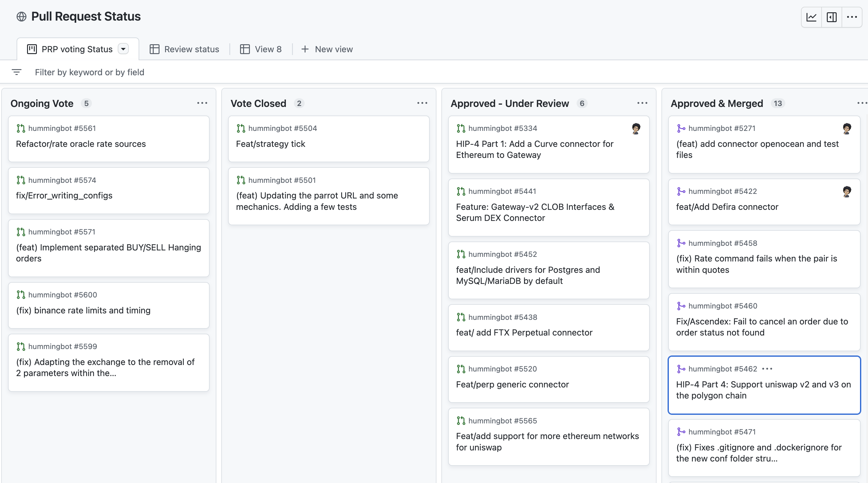Click the globe icon beside Pull Request Status
The width and height of the screenshot is (868, 483).
21,17
